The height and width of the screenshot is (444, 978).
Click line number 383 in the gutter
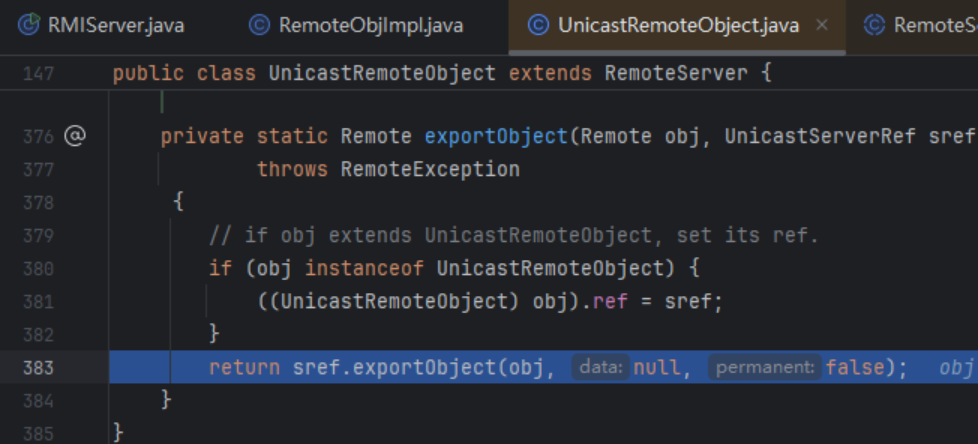click(40, 367)
